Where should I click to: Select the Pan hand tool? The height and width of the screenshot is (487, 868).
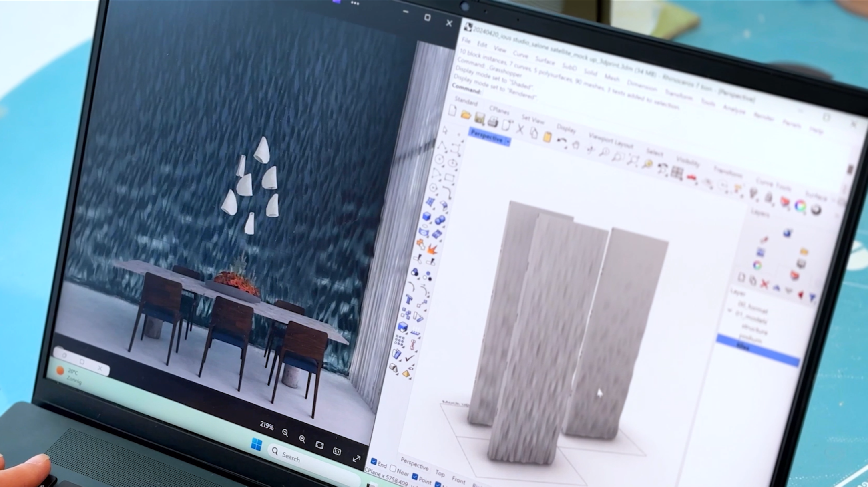(x=576, y=145)
